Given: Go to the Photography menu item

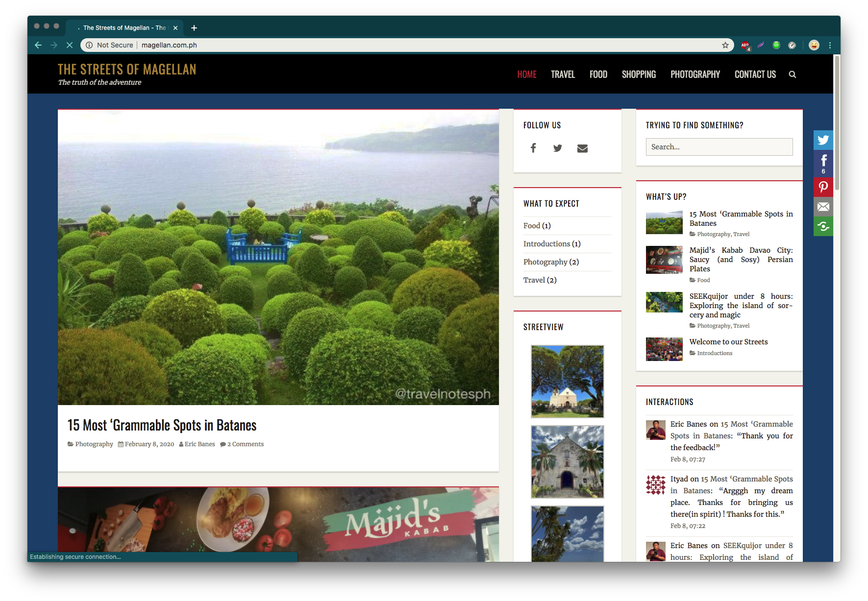Looking at the screenshot, I should pyautogui.click(x=695, y=74).
